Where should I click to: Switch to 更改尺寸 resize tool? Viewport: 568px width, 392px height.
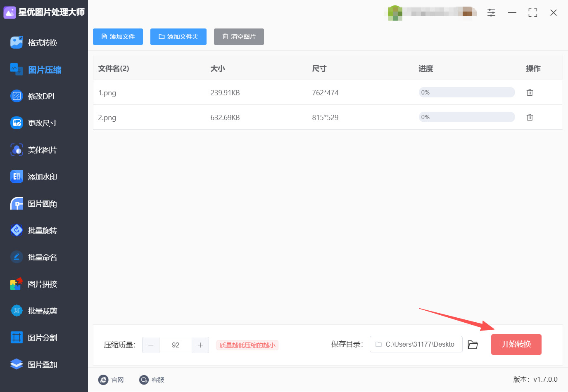coord(34,123)
